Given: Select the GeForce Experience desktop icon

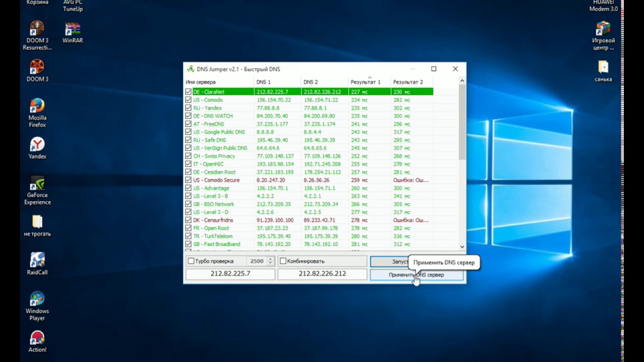Looking at the screenshot, I should tap(37, 190).
